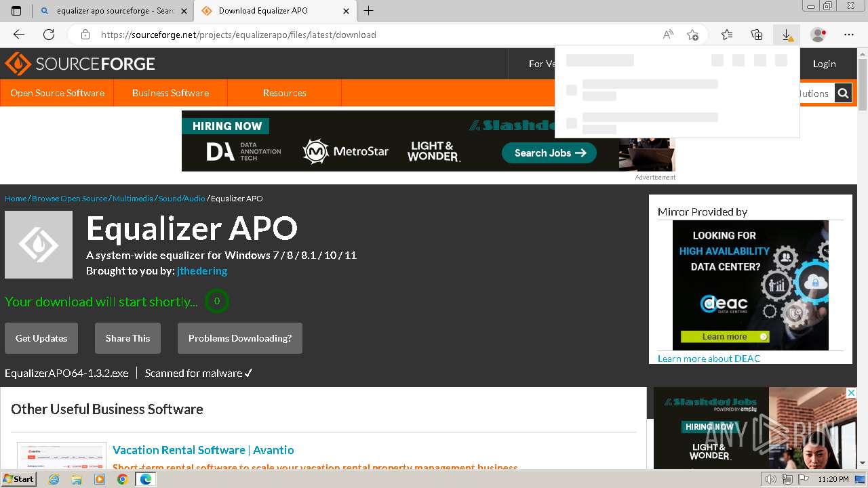
Task: Open the Collections icon
Action: tap(757, 35)
